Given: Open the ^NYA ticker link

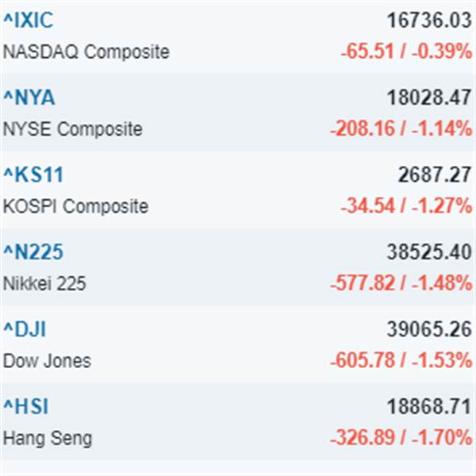Looking at the screenshot, I should coord(29,98).
